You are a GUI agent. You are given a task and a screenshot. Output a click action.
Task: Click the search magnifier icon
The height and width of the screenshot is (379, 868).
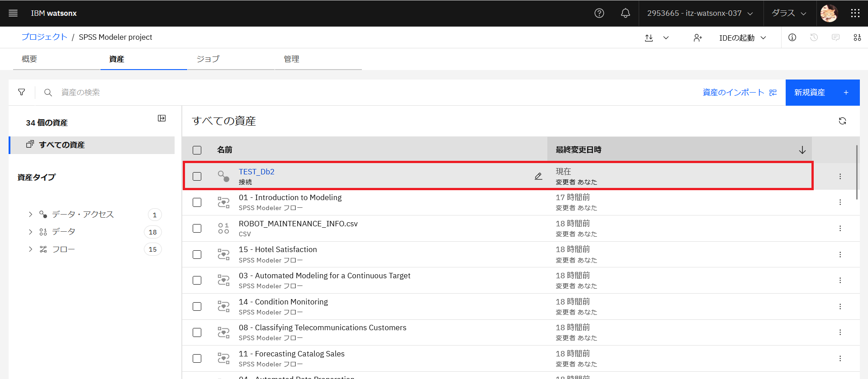48,93
